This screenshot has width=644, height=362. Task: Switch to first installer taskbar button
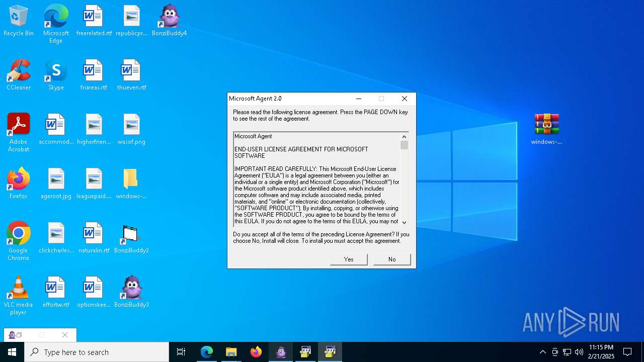[x=305, y=352]
